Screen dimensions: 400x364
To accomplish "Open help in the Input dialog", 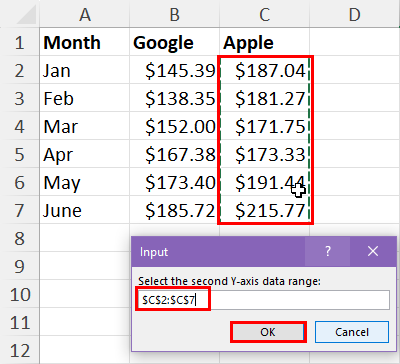I will (x=327, y=251).
